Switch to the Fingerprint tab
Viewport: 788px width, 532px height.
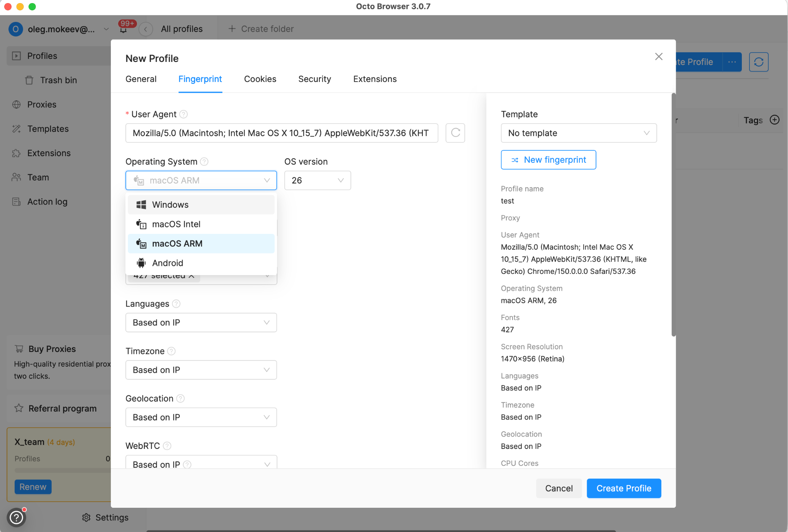coord(200,79)
